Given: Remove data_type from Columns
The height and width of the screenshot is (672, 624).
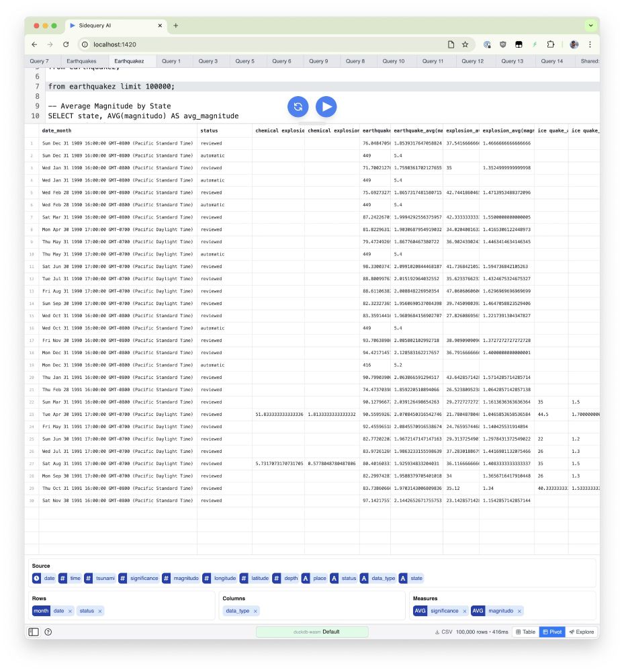Looking at the screenshot, I should tap(255, 611).
